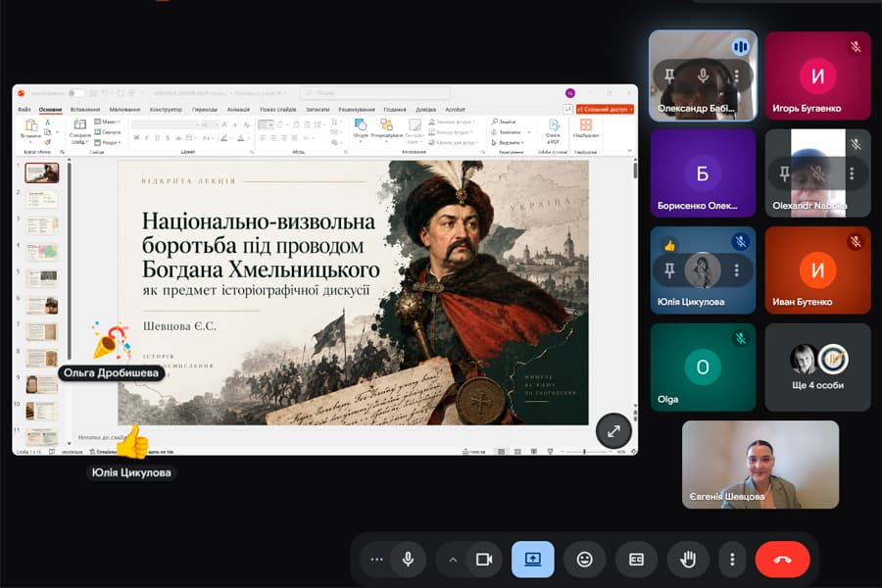
Task: Toggle the camera in Meet toolbar
Action: [x=484, y=560]
